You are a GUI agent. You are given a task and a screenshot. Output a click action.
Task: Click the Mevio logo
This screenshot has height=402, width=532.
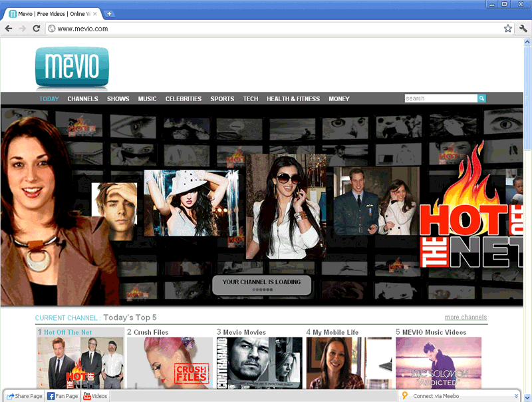[x=72, y=67]
